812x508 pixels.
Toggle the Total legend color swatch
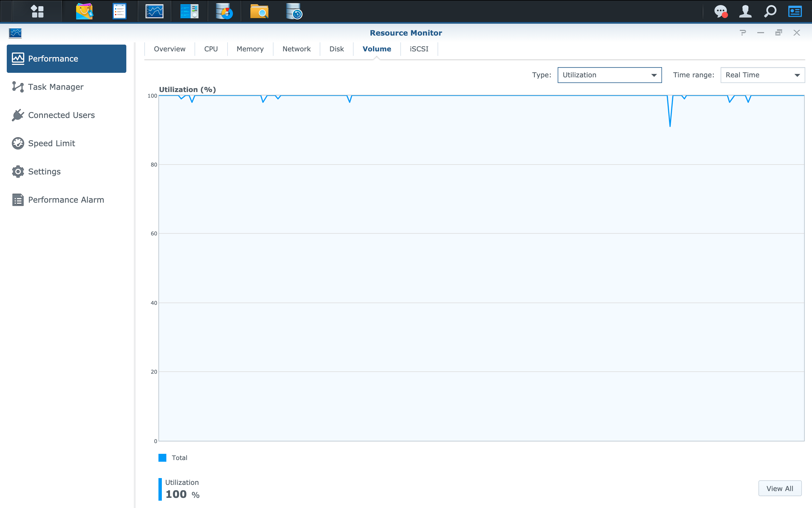(x=162, y=457)
